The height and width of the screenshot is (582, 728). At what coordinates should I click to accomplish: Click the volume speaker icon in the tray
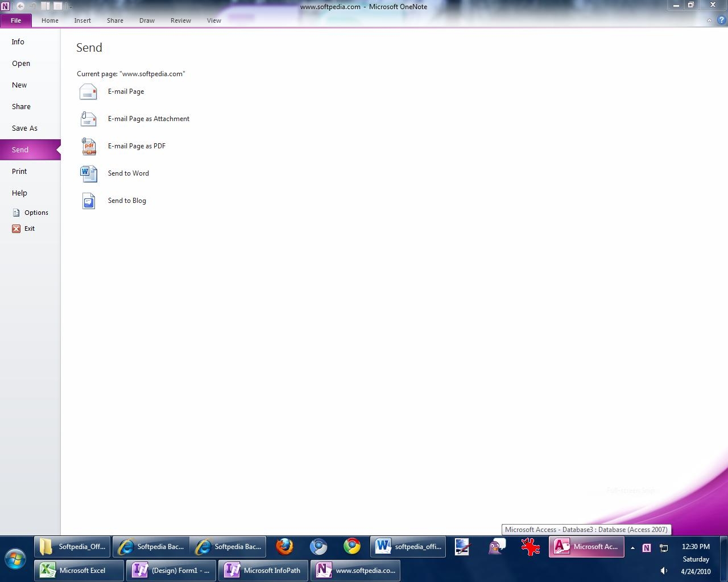point(664,571)
